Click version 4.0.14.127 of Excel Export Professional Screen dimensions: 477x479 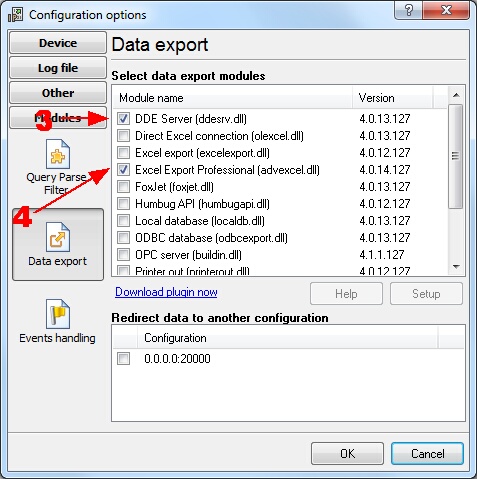click(385, 170)
